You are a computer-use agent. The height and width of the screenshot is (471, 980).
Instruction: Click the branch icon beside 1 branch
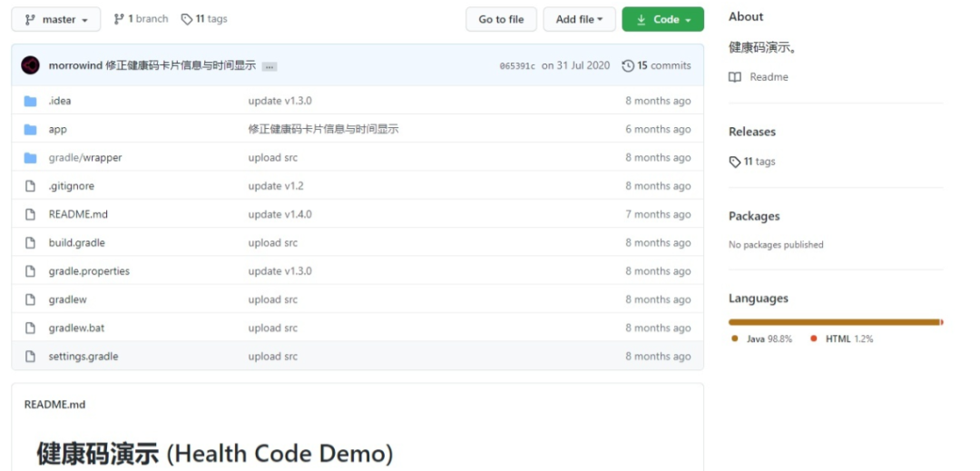(x=119, y=19)
